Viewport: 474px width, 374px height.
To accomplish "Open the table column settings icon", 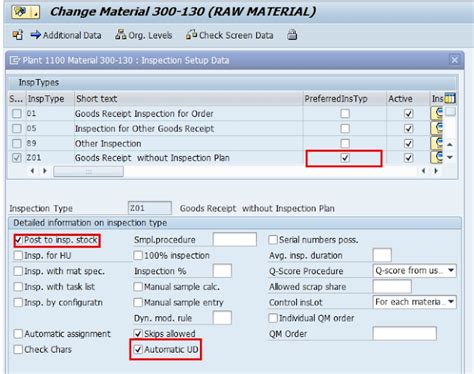I will (x=450, y=98).
